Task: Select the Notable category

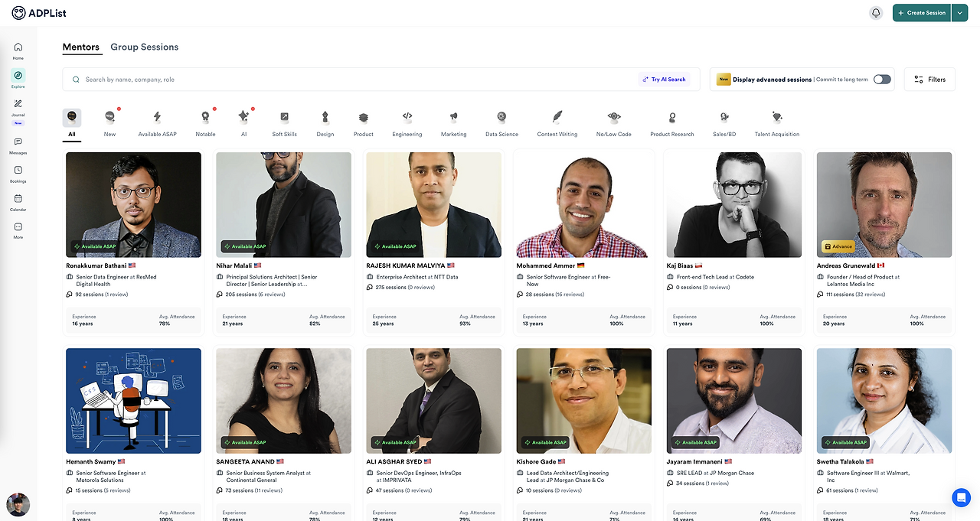Action: coord(205,123)
